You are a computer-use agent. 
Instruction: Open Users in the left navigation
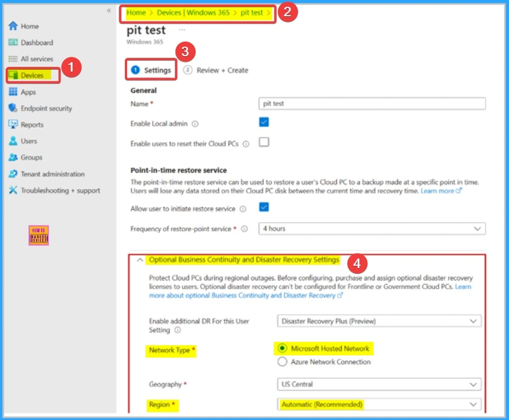coord(29,141)
